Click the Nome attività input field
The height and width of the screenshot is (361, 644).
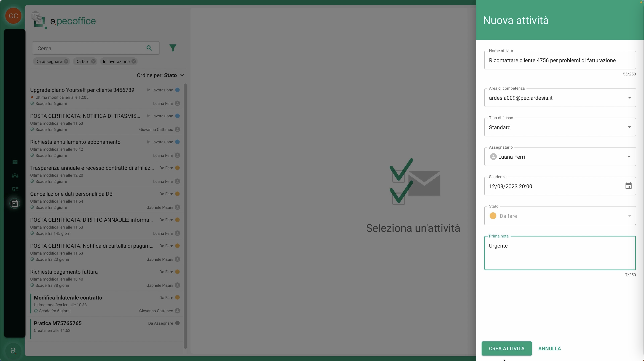point(560,60)
